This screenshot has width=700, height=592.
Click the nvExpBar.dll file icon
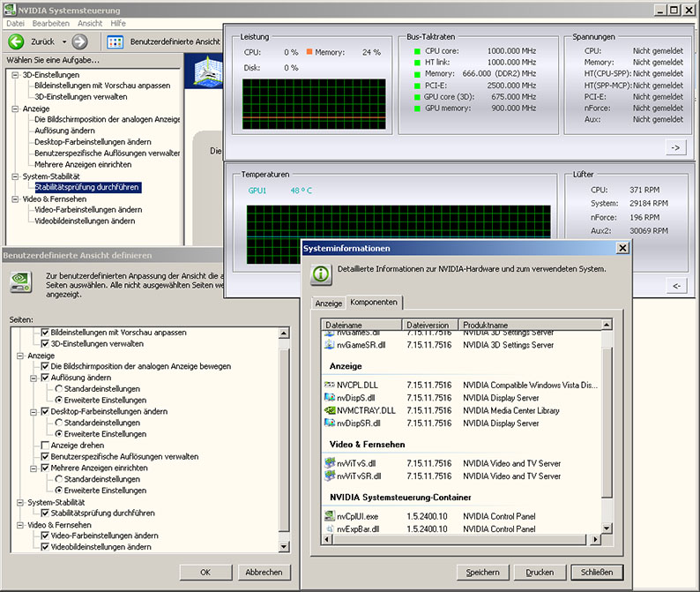pyautogui.click(x=330, y=528)
